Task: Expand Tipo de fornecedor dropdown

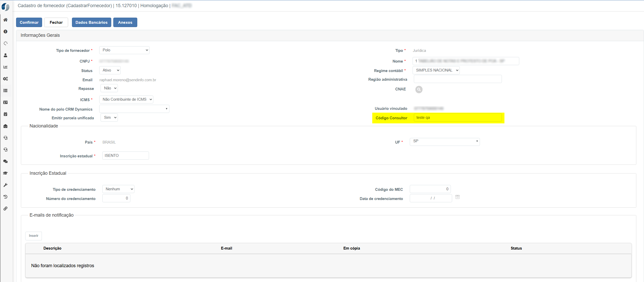Action: click(124, 50)
